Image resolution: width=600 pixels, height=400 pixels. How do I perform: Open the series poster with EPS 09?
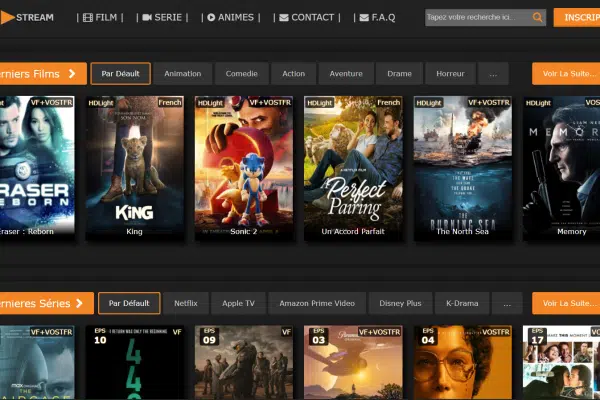coord(244,362)
